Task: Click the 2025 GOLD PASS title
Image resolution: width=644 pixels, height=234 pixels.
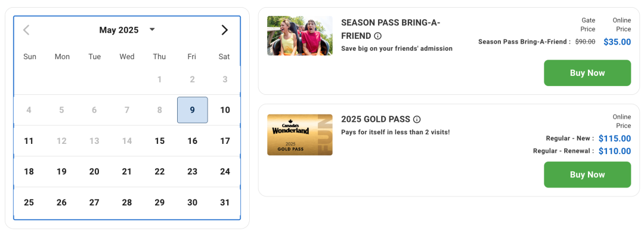Action: [376, 119]
